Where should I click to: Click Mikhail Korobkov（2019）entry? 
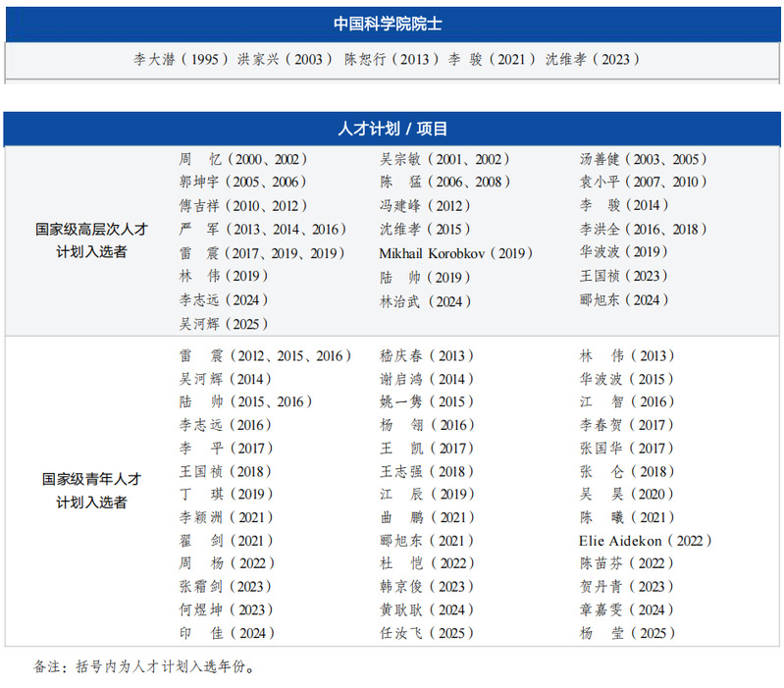click(x=456, y=253)
